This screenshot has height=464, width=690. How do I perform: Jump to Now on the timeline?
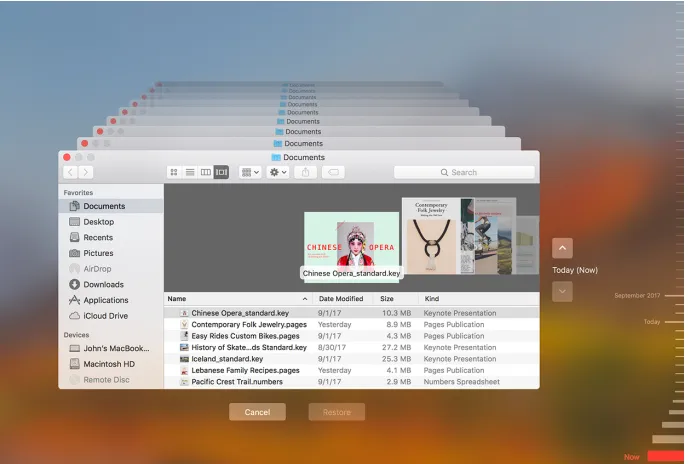[631, 457]
